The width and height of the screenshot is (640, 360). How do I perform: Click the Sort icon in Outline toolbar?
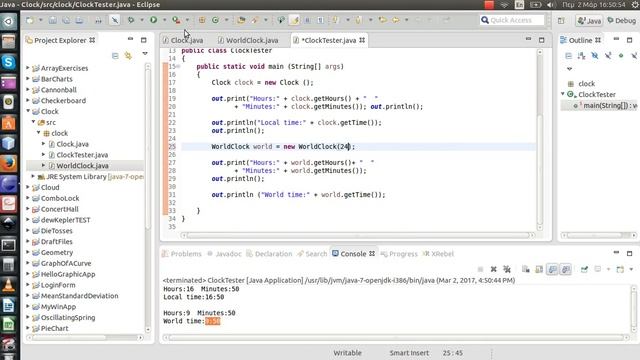tap(582, 56)
